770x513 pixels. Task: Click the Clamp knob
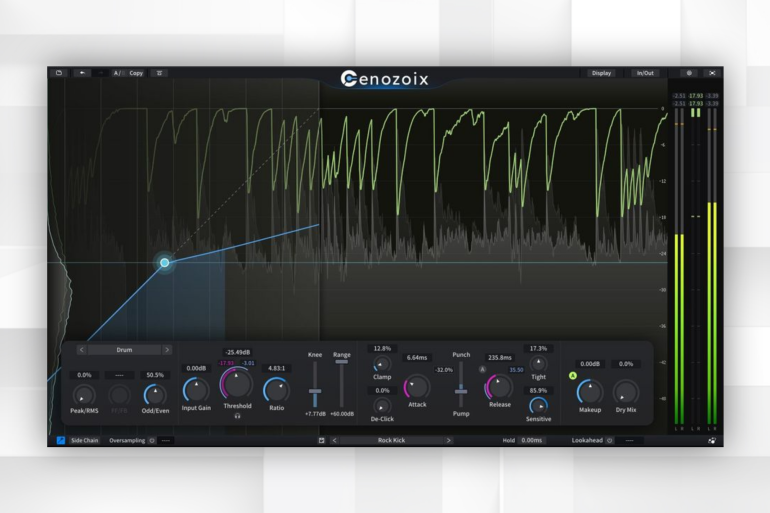(382, 364)
